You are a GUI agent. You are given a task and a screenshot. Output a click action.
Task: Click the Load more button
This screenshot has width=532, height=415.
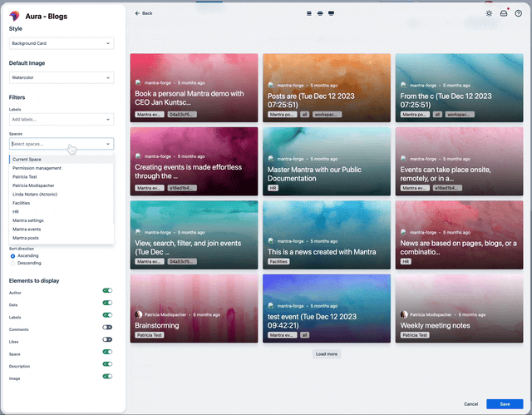(x=327, y=354)
